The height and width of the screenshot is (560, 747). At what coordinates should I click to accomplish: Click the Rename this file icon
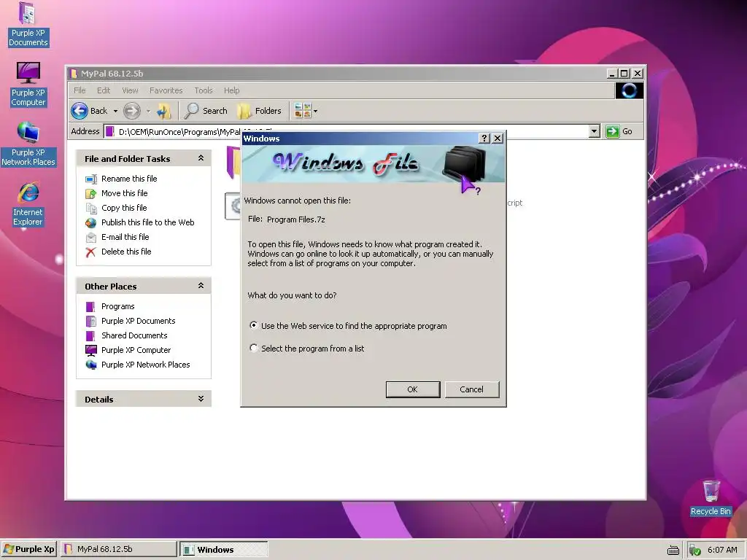tap(91, 179)
